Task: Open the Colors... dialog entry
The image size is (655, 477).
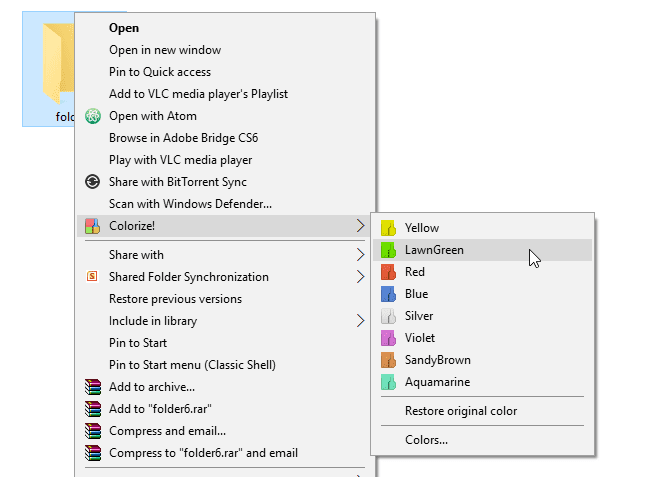Action: pyautogui.click(x=426, y=440)
